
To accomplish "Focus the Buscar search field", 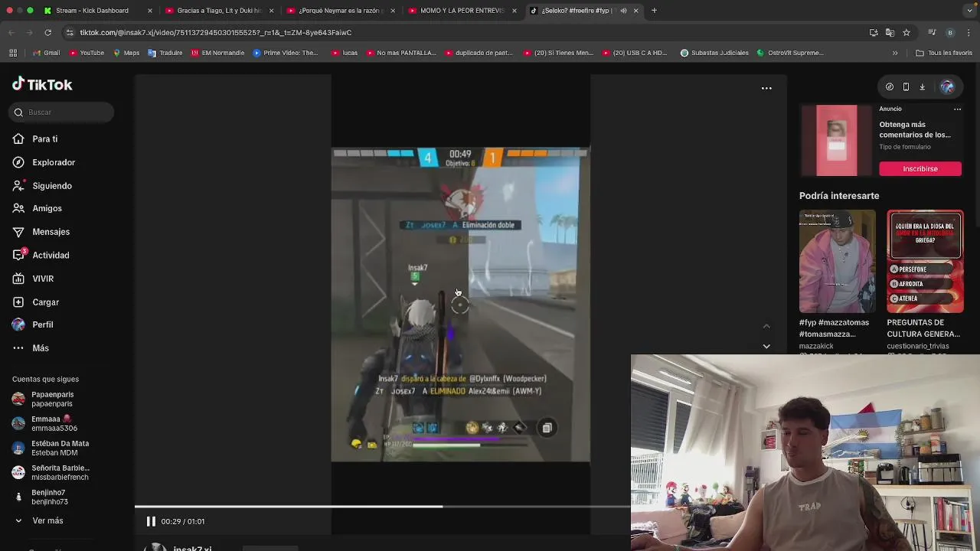I will click(x=63, y=112).
